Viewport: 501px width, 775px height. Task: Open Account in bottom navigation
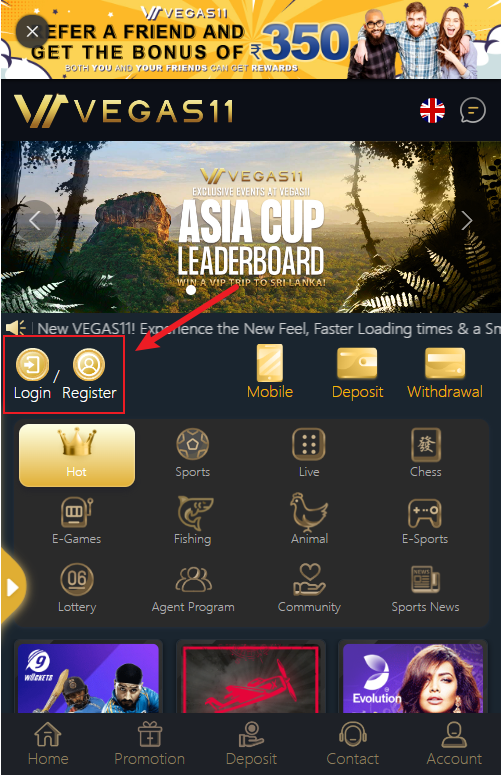point(454,744)
